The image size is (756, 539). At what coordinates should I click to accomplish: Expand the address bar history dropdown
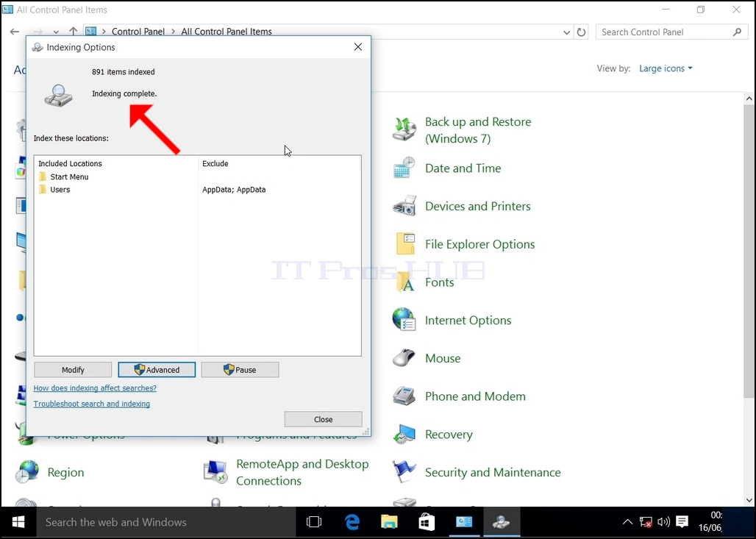[566, 32]
